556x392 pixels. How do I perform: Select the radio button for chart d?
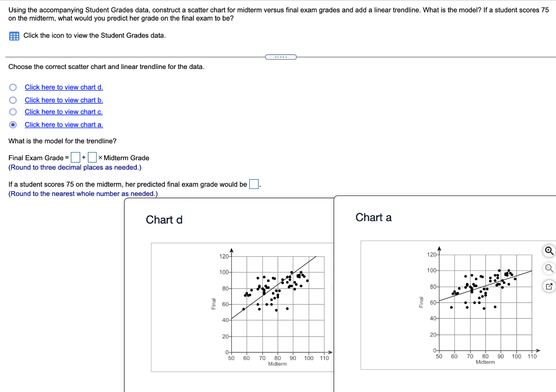(12, 87)
